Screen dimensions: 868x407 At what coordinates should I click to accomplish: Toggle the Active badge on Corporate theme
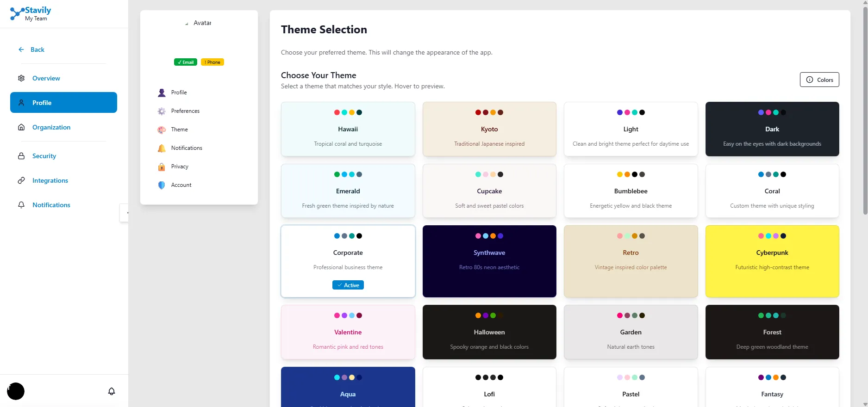tap(348, 285)
